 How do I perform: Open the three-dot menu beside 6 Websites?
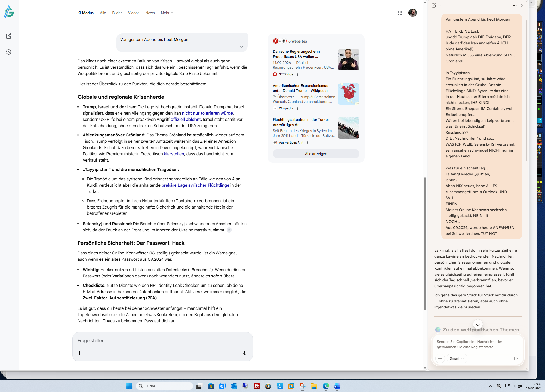point(357,41)
